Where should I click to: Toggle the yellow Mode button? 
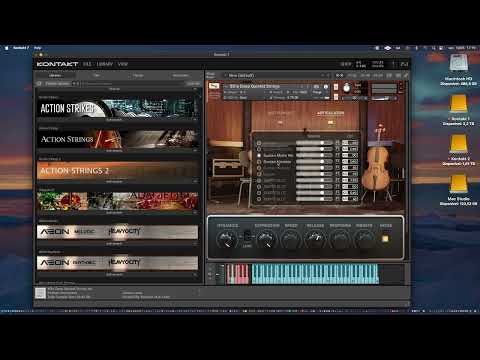[385, 239]
